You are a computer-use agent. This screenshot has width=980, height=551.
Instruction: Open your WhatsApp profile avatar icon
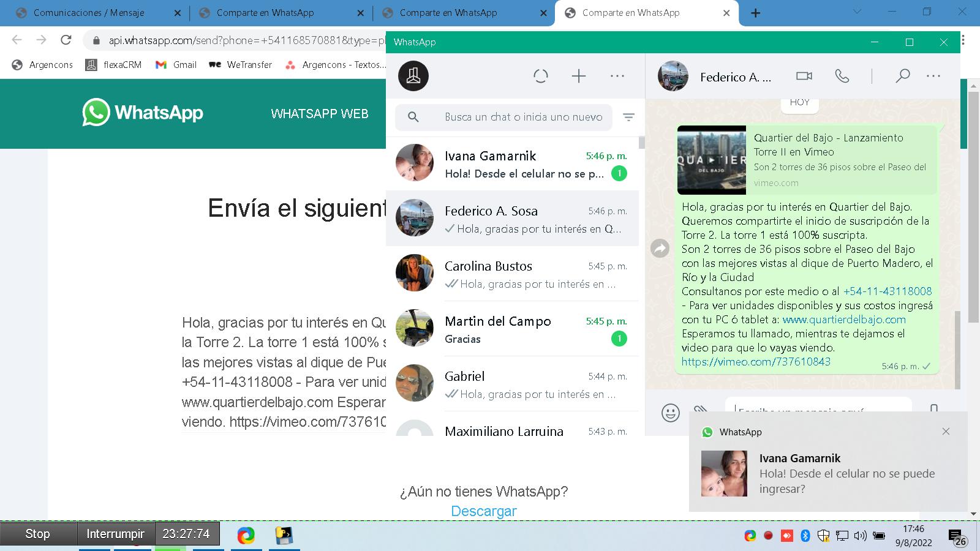413,76
